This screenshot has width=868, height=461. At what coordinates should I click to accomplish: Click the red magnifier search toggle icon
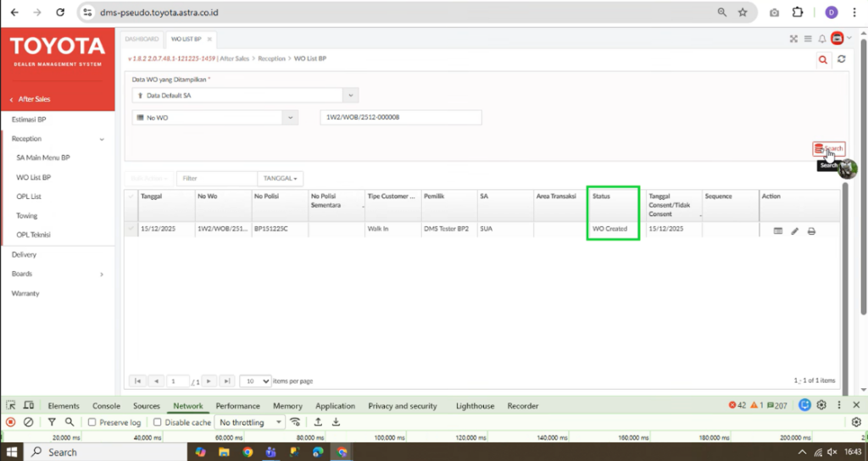[822, 59]
